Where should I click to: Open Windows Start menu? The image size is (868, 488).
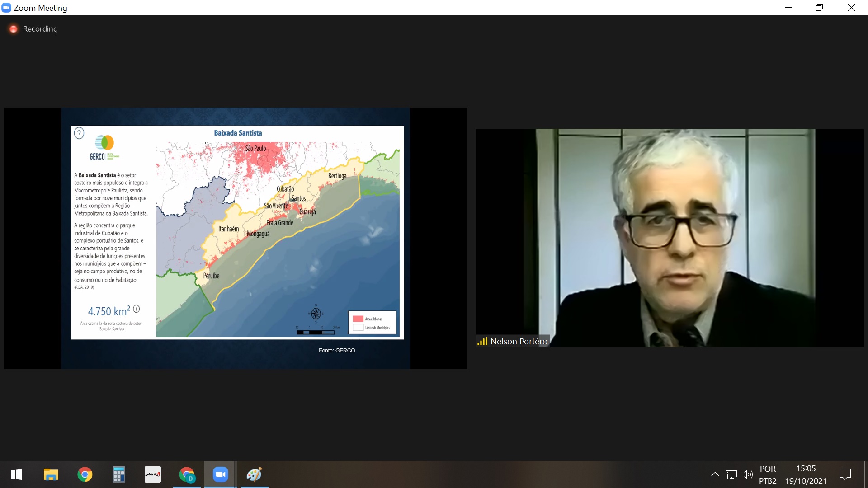click(x=16, y=474)
